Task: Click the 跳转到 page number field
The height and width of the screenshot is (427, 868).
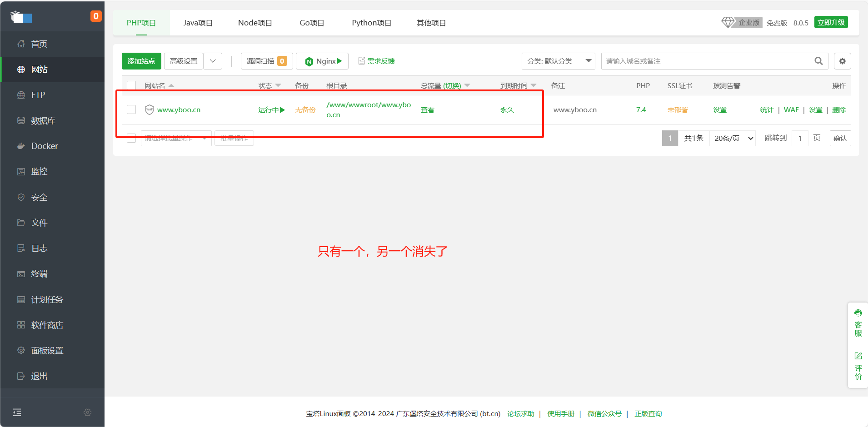Action: click(x=800, y=138)
